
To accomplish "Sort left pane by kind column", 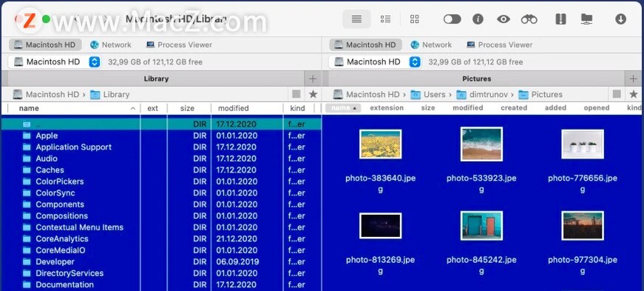I will coord(297,108).
